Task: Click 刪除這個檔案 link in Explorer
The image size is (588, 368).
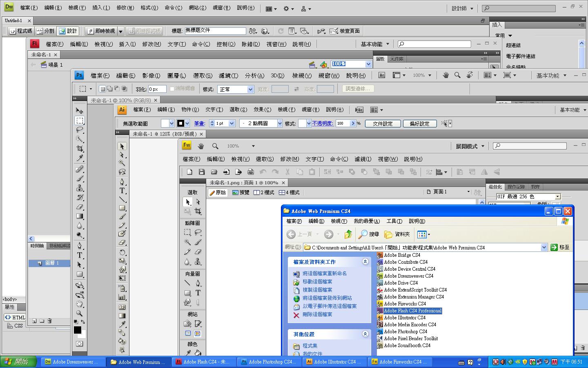Action: click(x=317, y=314)
